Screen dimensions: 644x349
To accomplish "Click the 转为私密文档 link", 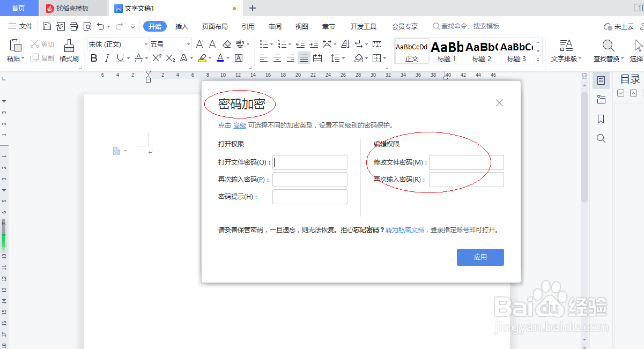I will [x=404, y=229].
